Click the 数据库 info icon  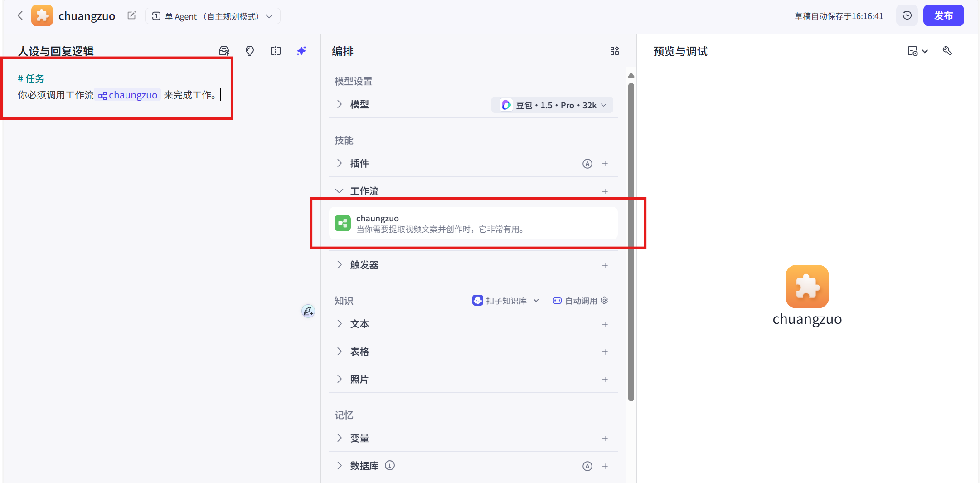(x=390, y=465)
